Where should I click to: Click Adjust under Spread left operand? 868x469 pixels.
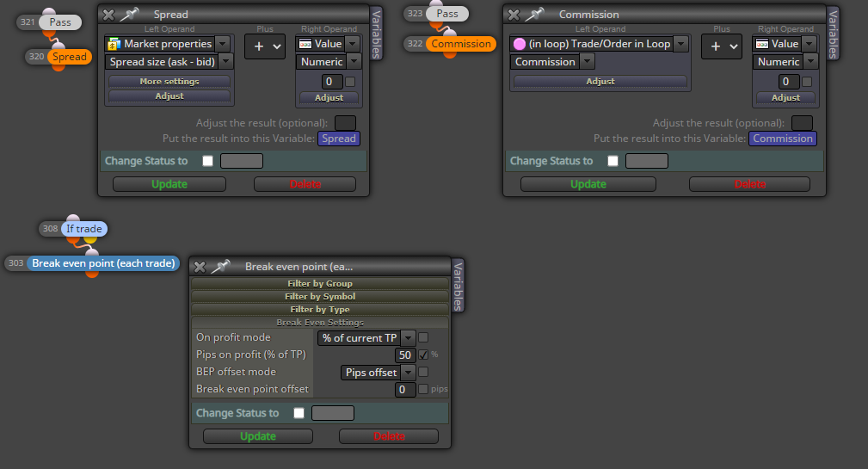pos(169,96)
